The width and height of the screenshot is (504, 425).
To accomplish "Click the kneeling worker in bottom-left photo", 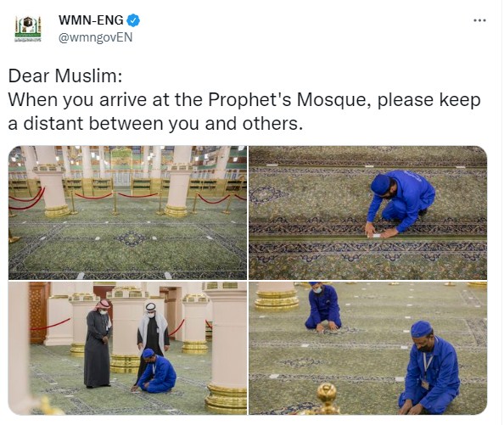I will [154, 372].
